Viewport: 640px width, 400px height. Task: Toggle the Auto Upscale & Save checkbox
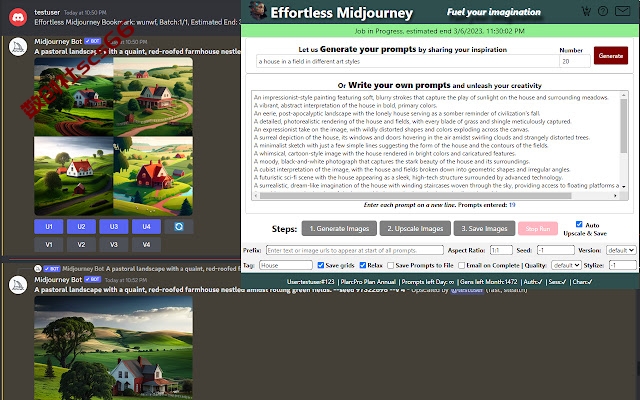click(579, 224)
